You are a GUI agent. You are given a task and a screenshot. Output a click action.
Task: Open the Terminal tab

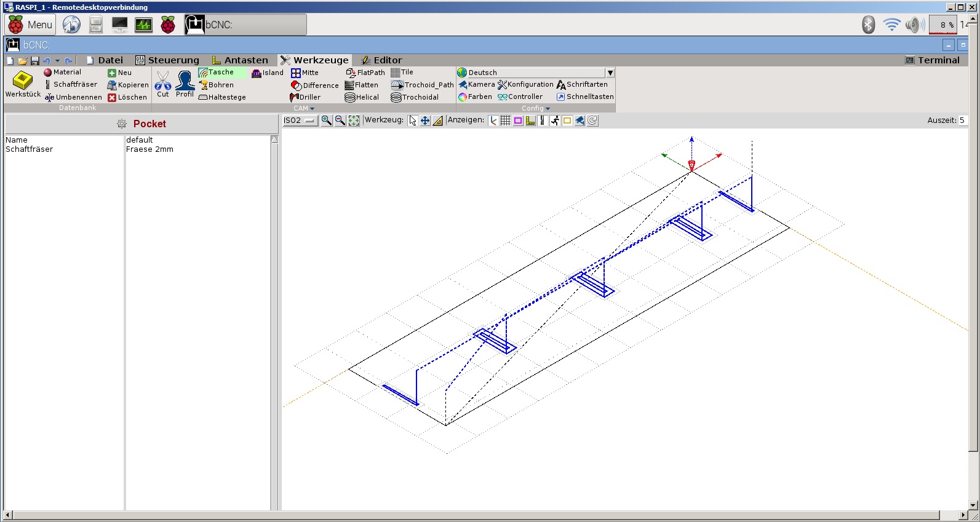(x=933, y=60)
